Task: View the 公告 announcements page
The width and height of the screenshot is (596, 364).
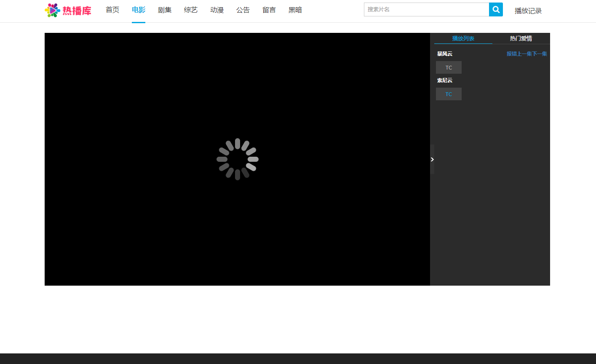Action: 243,10
